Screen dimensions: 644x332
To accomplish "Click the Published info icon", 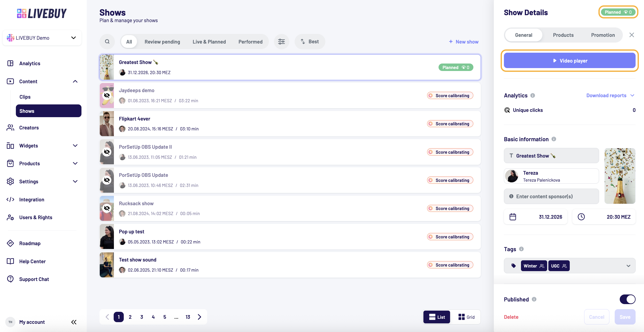I will (534, 299).
